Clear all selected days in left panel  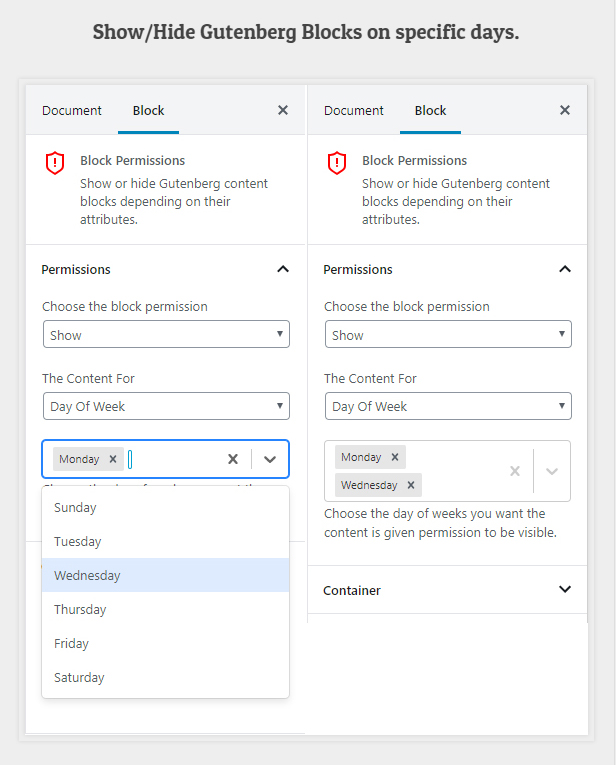coord(233,459)
